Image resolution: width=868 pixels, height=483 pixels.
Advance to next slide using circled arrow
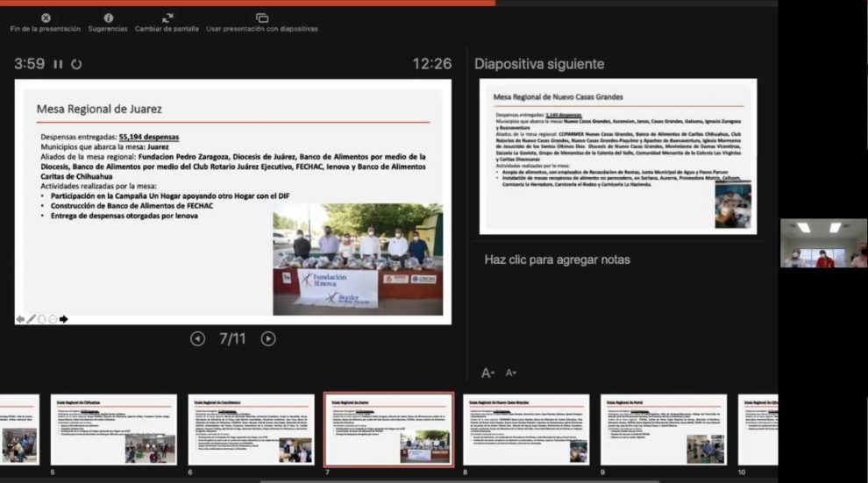[x=268, y=338]
